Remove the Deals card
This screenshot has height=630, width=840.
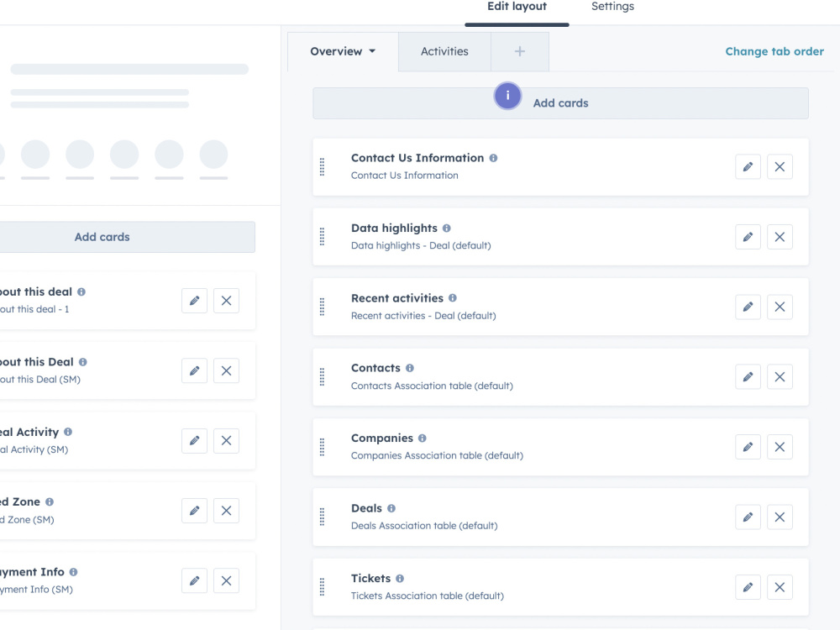tap(780, 517)
